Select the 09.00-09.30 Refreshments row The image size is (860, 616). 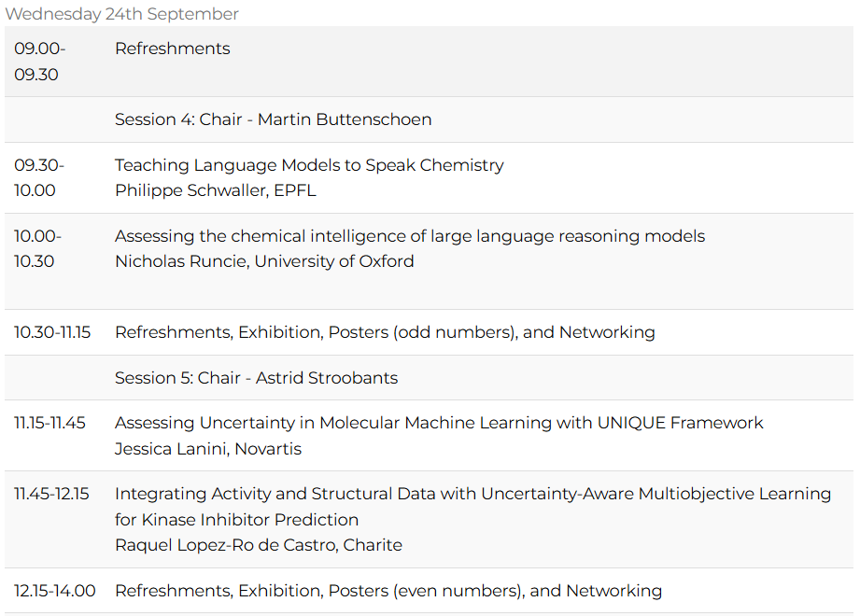point(173,49)
